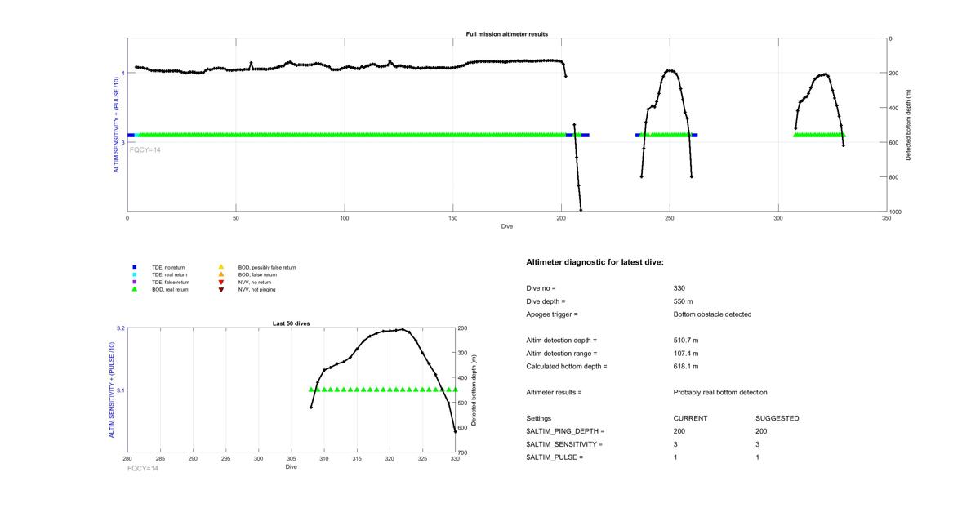Viewport: 980px width, 508px height.
Task: Click current value 1 for $ALTIM_PULSE
Action: [676, 457]
